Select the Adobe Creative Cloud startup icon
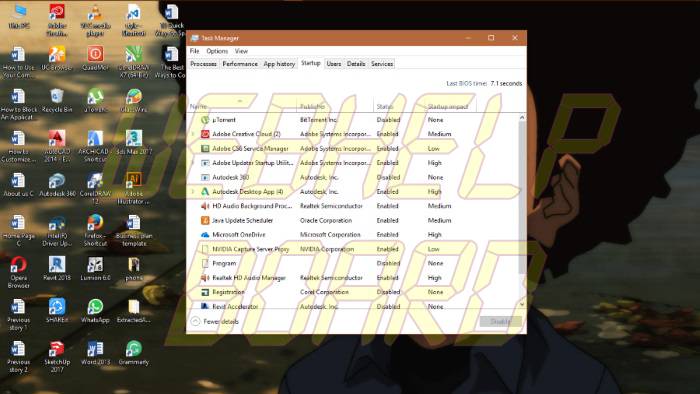 (x=205, y=134)
